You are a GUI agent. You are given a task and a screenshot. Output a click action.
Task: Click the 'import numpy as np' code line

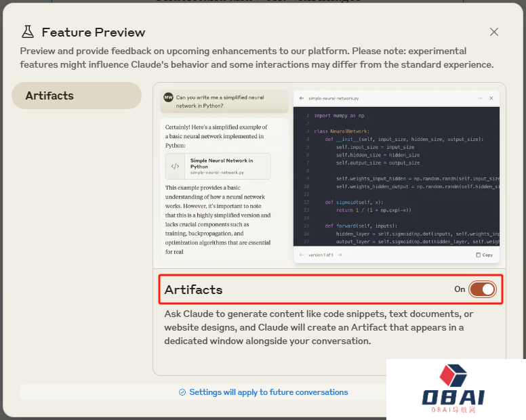339,115
